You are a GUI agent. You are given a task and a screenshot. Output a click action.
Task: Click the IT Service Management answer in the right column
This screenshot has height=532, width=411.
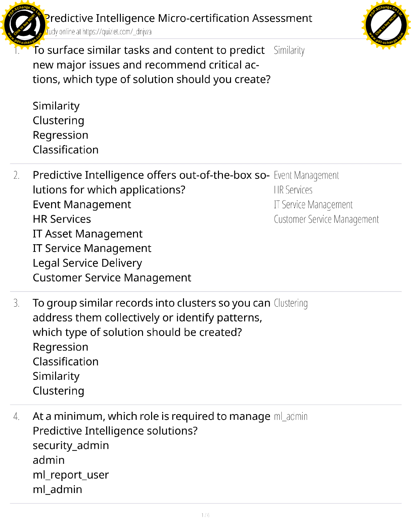coord(313,205)
